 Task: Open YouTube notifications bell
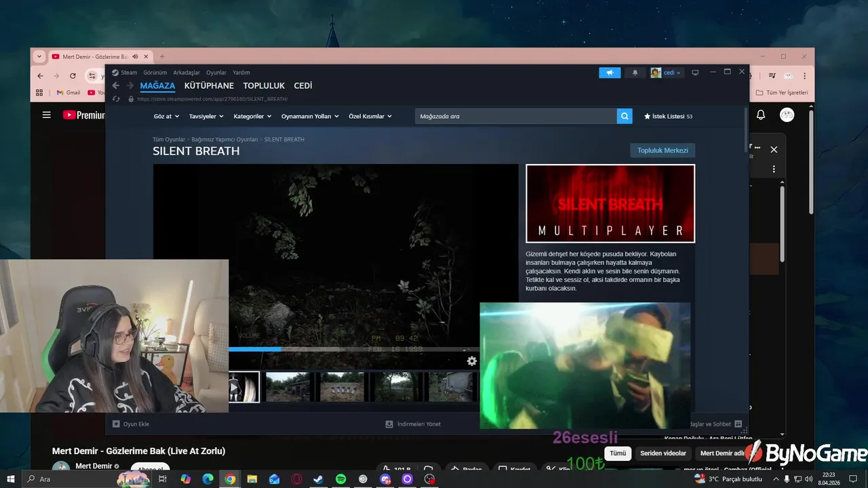761,115
